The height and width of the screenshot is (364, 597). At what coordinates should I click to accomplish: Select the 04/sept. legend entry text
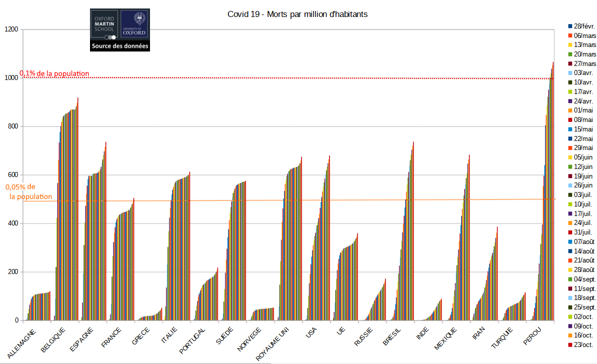(x=584, y=279)
